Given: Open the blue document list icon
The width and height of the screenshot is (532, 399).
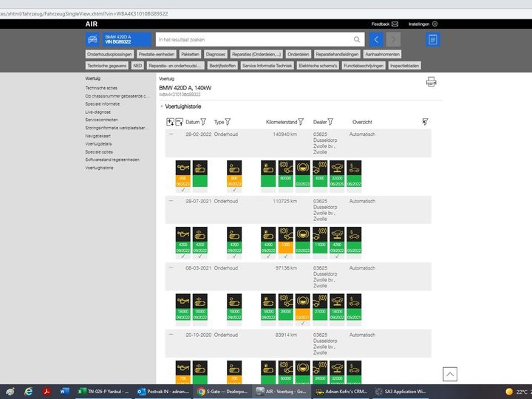Looking at the screenshot, I should point(432,39).
